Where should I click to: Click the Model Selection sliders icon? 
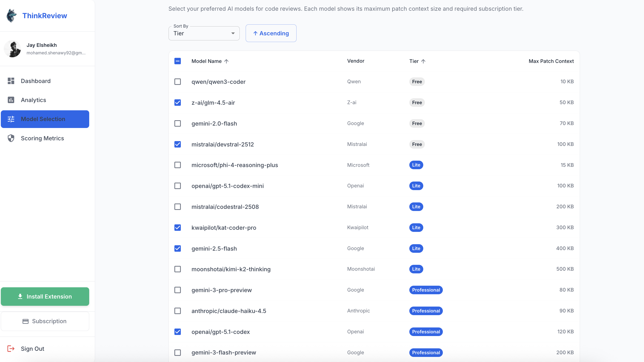pos(11,119)
